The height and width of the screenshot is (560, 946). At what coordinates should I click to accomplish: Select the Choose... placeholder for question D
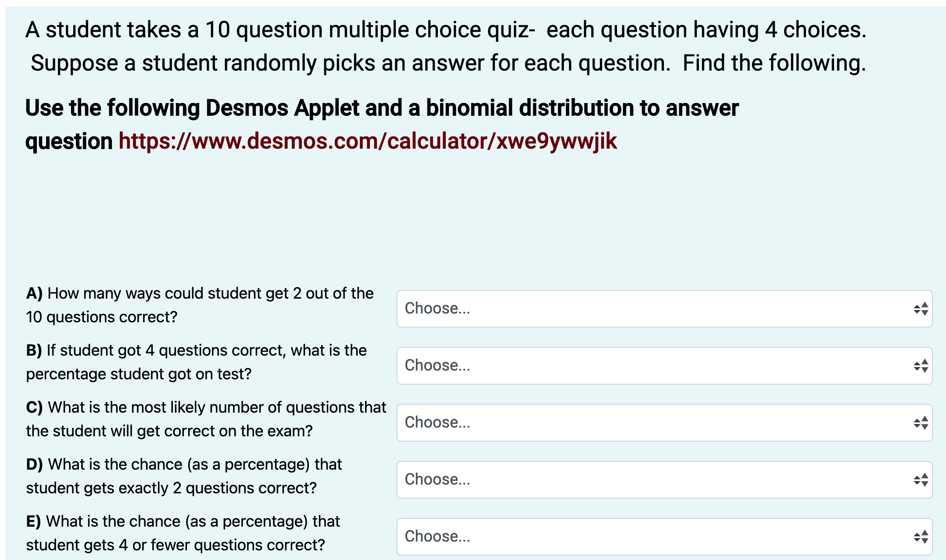click(x=437, y=480)
